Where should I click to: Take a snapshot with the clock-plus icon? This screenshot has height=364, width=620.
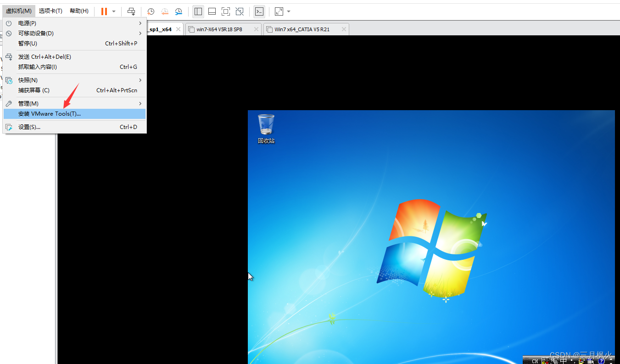point(151,11)
